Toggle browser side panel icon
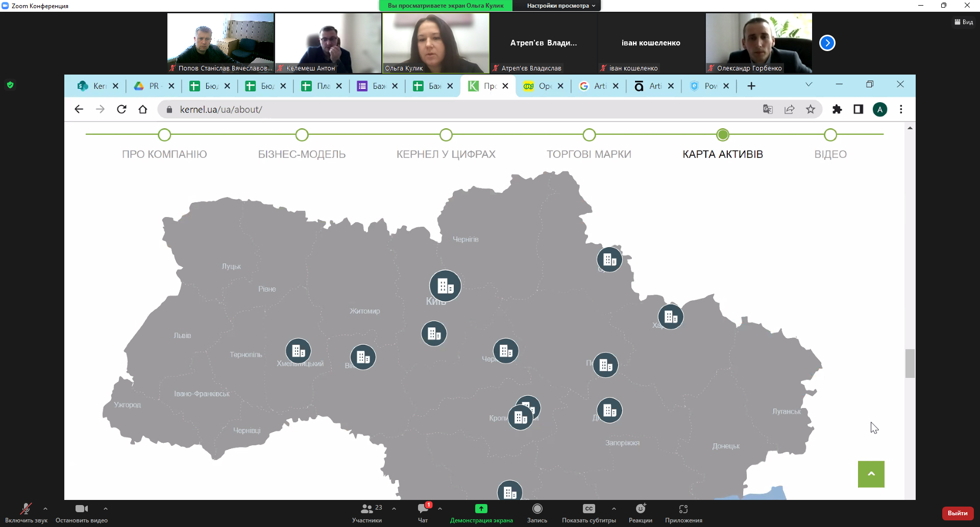 [859, 109]
